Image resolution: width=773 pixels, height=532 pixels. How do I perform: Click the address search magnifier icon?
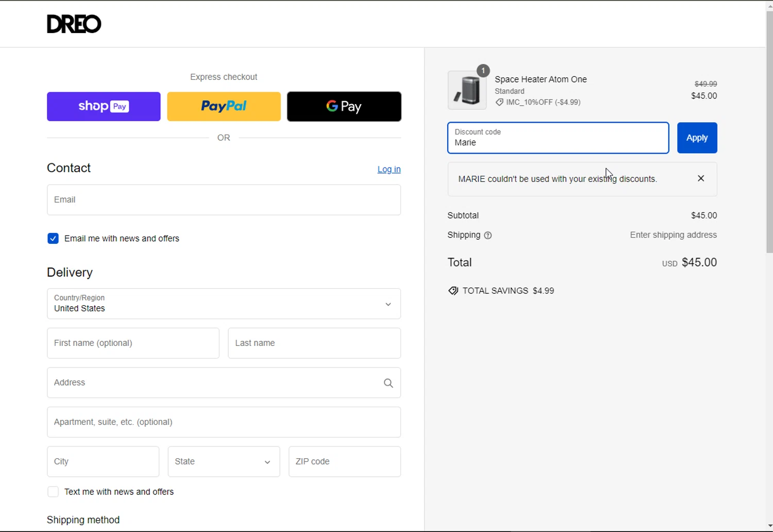click(x=388, y=383)
